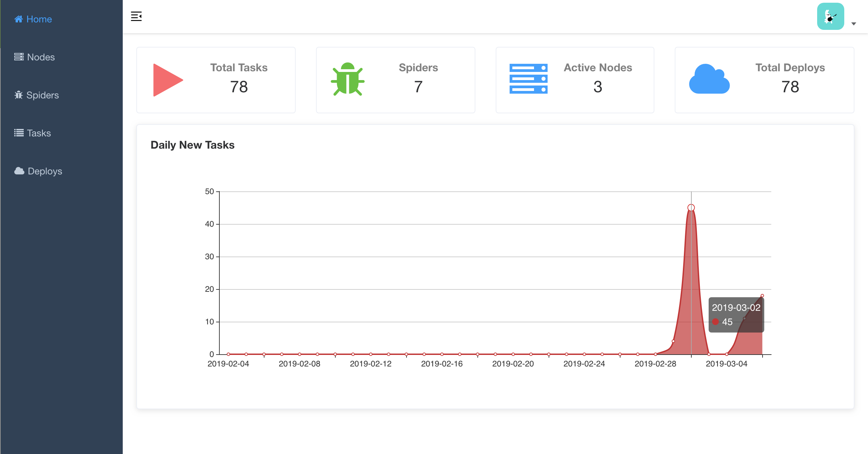Click the bug icon beside Spiders

(19, 95)
